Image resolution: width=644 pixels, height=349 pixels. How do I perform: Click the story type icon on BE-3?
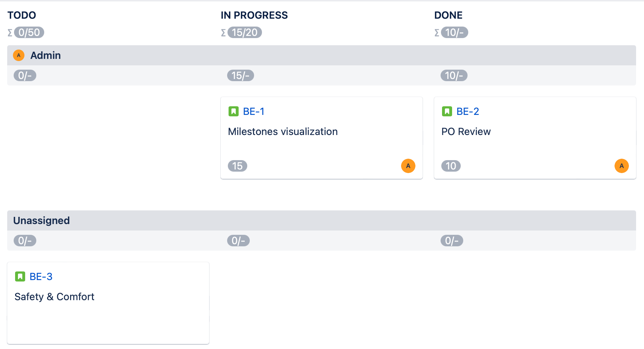coord(20,276)
